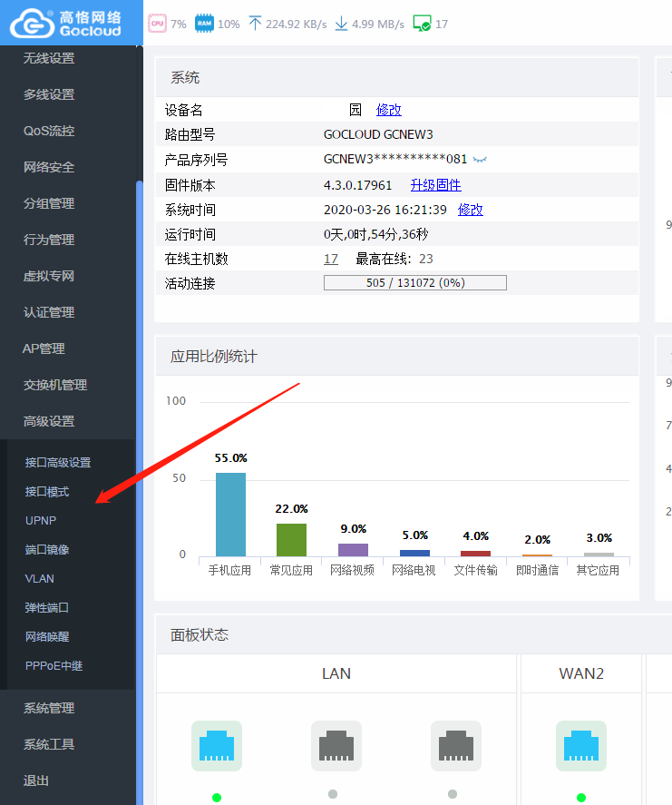Click the CPU usage icon

[x=158, y=24]
